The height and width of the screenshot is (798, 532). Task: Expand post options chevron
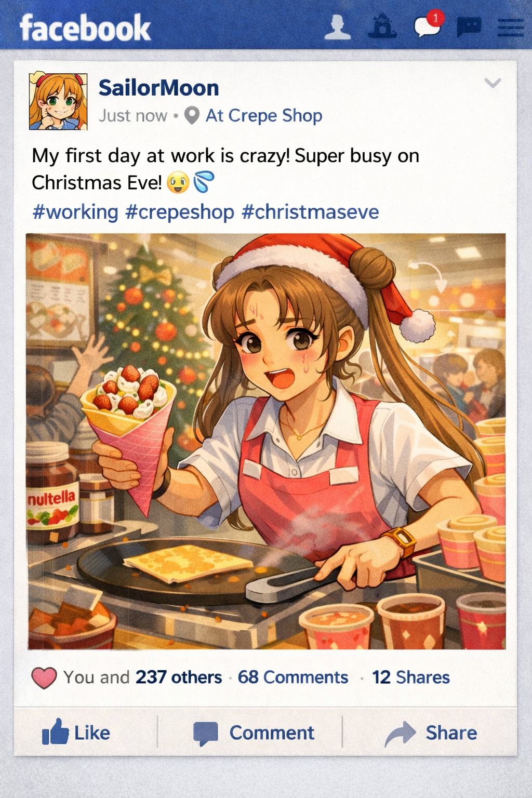click(x=493, y=83)
